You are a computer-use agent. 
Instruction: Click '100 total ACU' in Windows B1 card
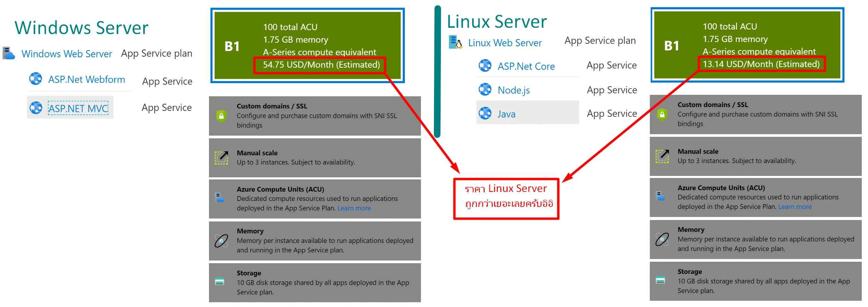pyautogui.click(x=290, y=27)
